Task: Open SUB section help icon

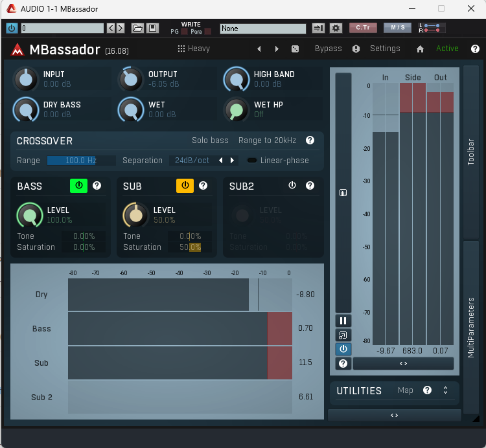Action: tap(203, 185)
